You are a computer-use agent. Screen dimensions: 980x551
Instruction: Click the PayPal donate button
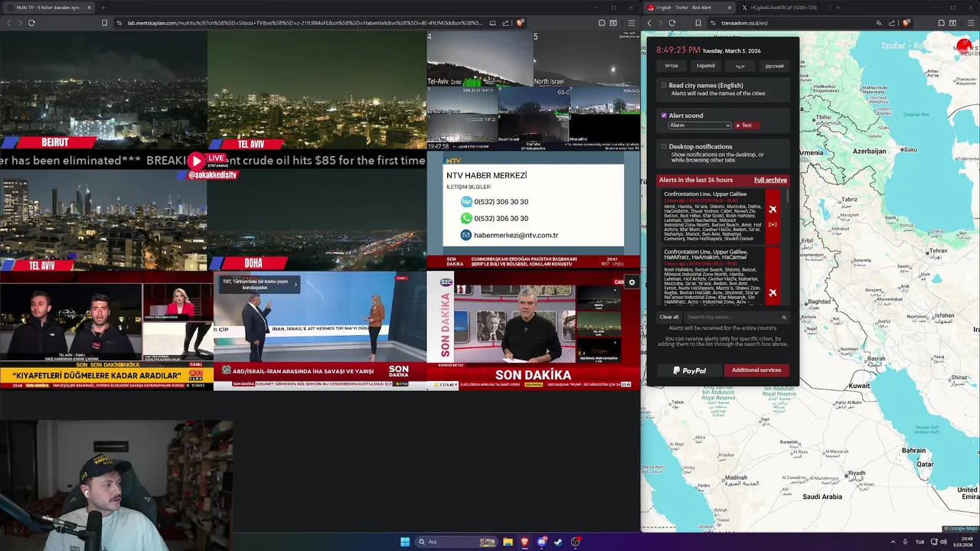[689, 370]
